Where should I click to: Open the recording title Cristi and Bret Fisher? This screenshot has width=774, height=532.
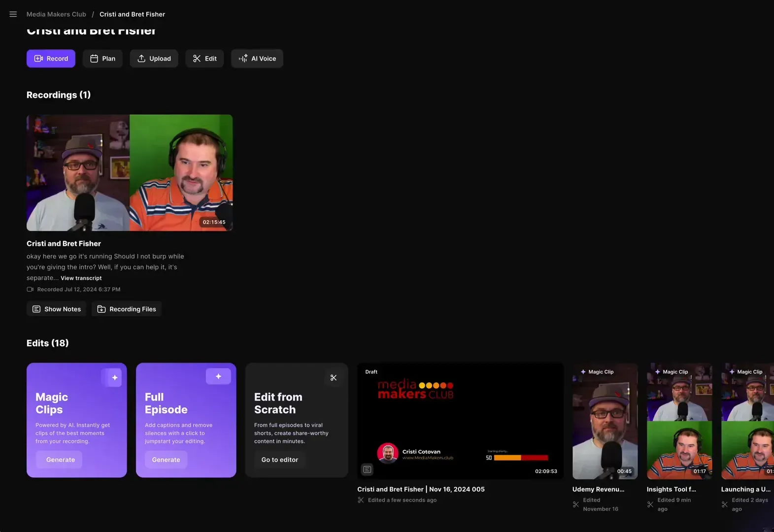pyautogui.click(x=64, y=244)
